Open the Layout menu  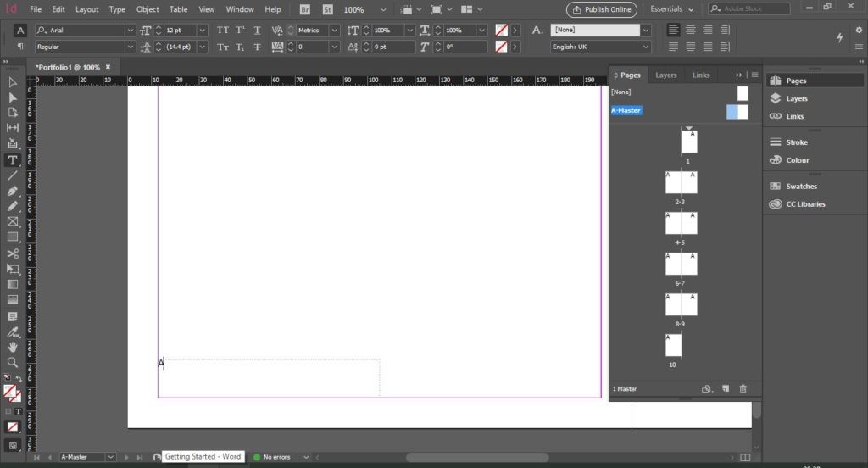point(87,9)
